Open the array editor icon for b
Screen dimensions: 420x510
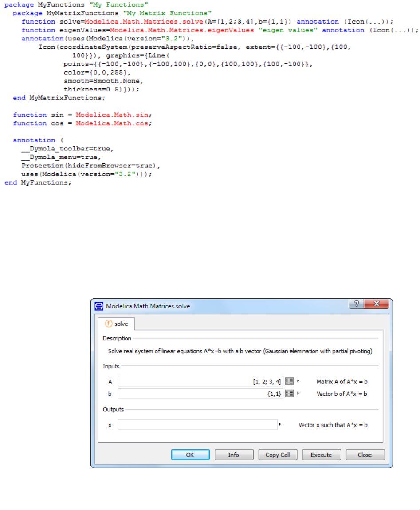pyautogui.click(x=289, y=394)
